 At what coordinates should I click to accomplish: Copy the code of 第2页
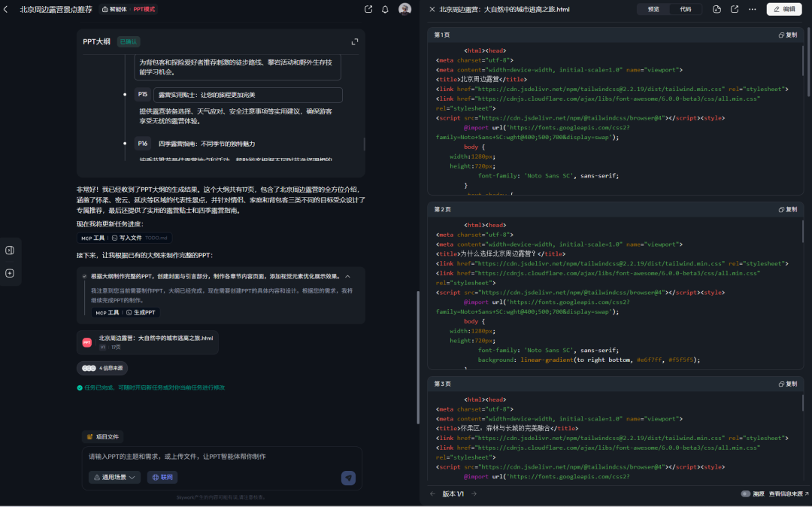(x=788, y=209)
